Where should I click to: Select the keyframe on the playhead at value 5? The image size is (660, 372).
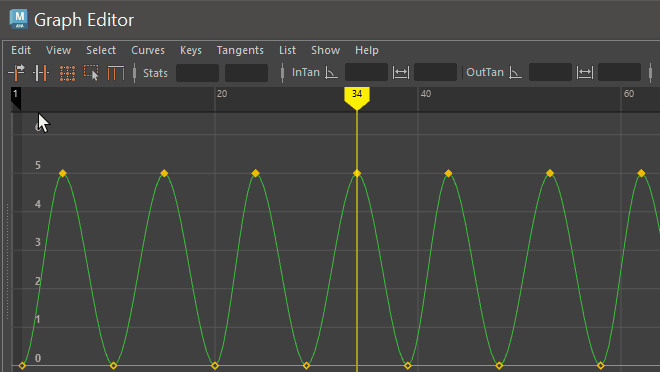[x=357, y=173]
